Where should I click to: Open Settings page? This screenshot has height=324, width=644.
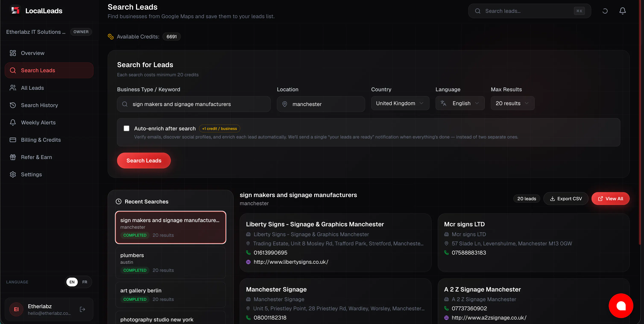[x=49, y=174]
